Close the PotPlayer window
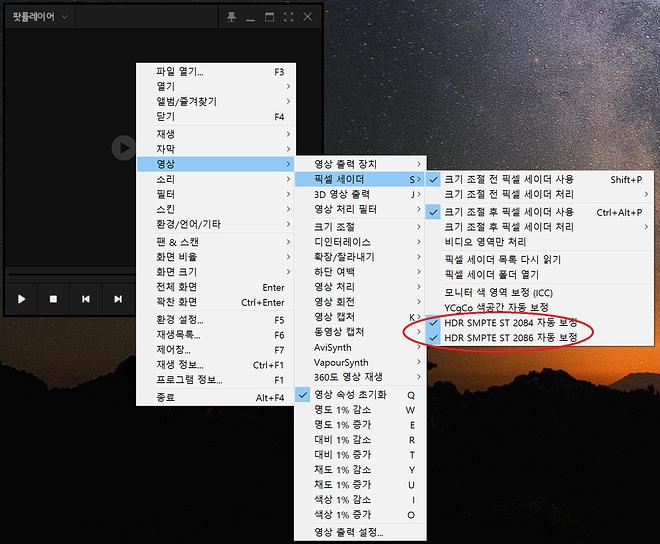This screenshot has height=544, width=660. pyautogui.click(x=308, y=17)
